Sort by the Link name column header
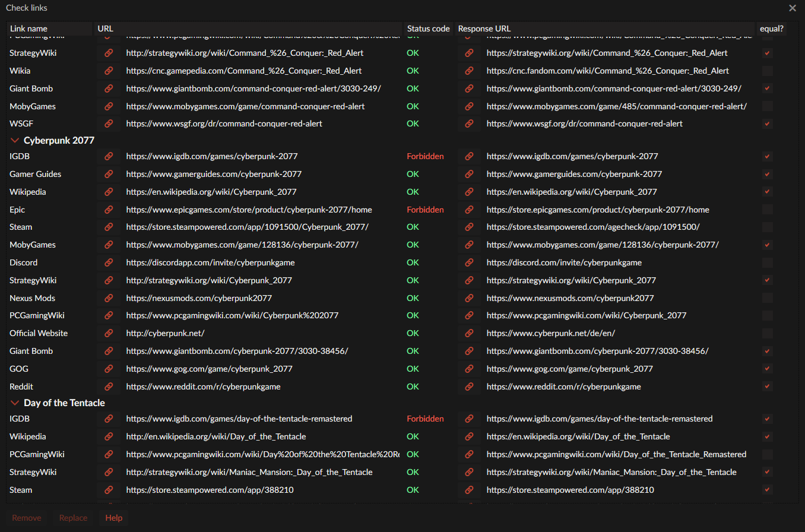Screen dimensions: 805x532 [x=50, y=28]
